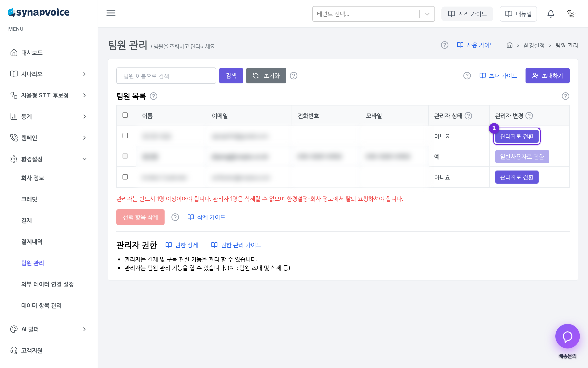This screenshot has height=368, width=588.
Task: Click help icon next to 선택 항목 삭제
Action: [175, 217]
